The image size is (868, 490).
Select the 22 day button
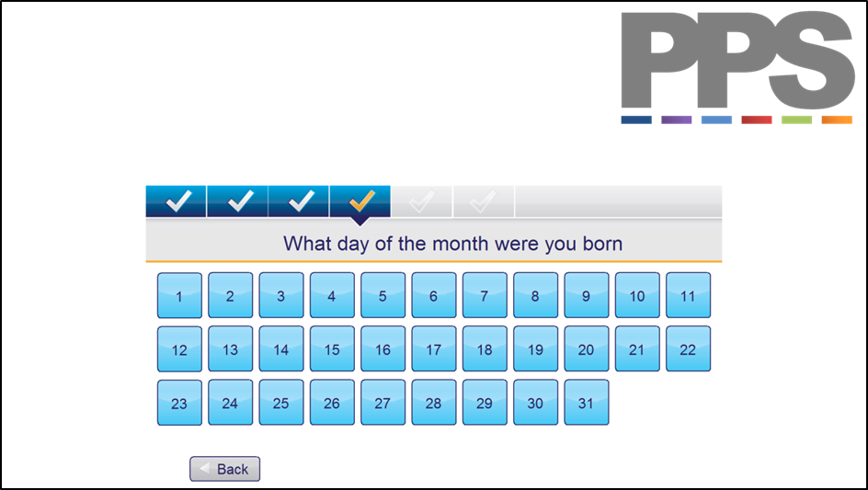pos(688,348)
